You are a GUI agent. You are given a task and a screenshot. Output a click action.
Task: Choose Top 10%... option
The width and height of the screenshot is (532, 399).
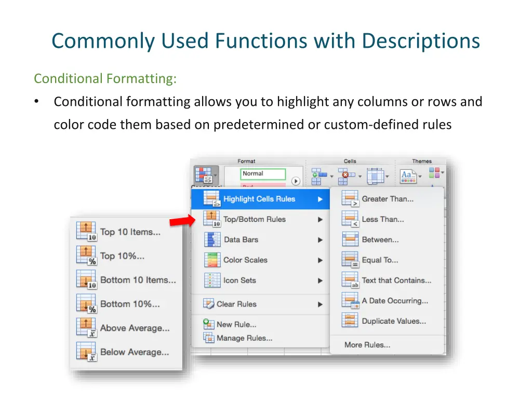126,256
